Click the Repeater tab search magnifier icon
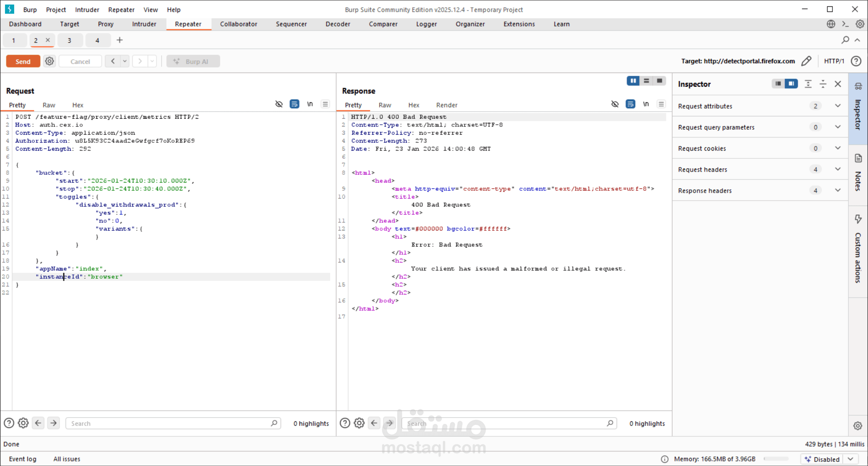This screenshot has height=466, width=868. (845, 40)
